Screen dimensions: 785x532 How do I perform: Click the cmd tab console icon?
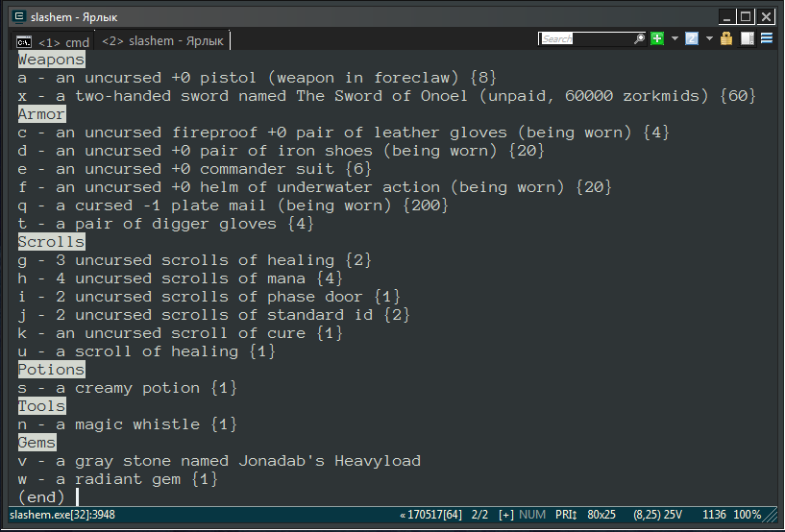coord(23,42)
